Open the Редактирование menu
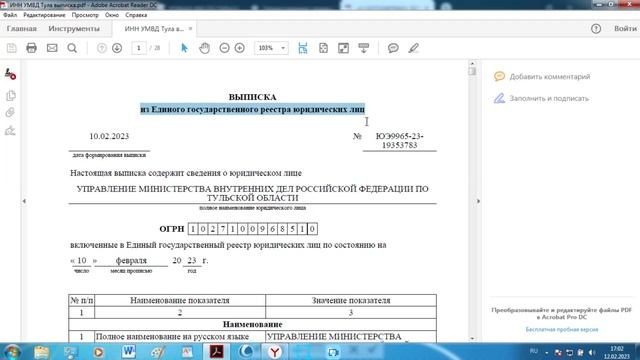The image size is (640, 360). tap(44, 15)
